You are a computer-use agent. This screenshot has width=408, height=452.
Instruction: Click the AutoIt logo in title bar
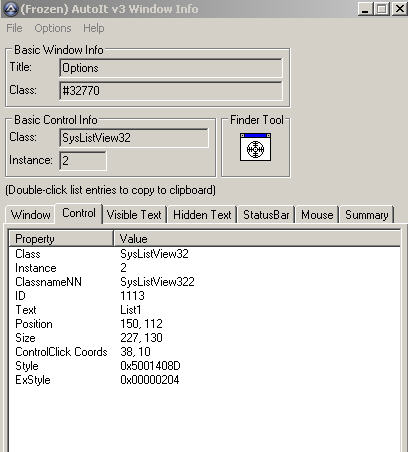click(x=10, y=9)
